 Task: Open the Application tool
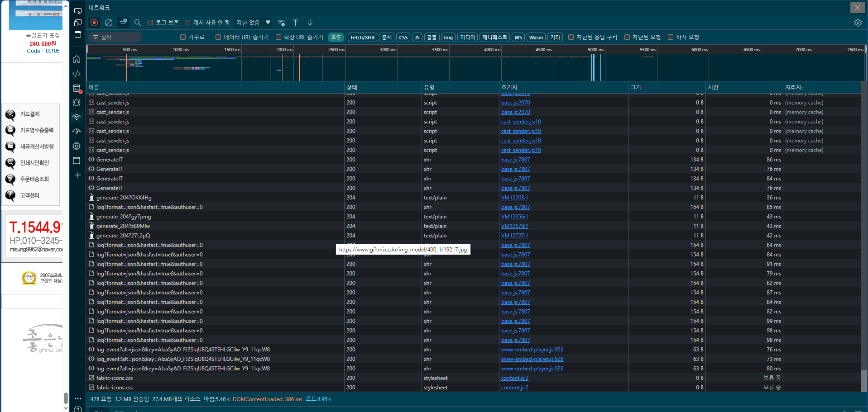[x=77, y=161]
